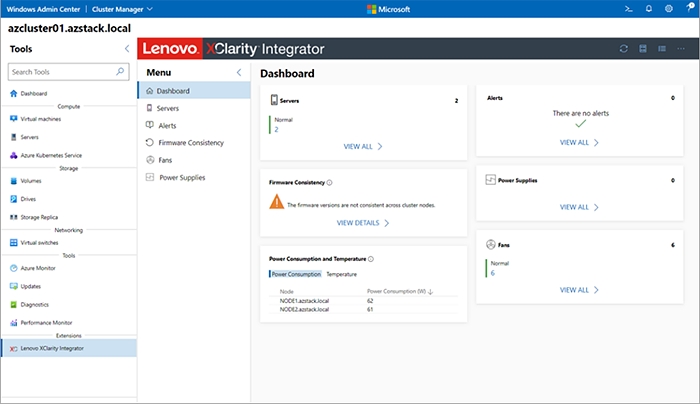700x404 pixels.
Task: Click normal servers count 2
Action: point(276,129)
